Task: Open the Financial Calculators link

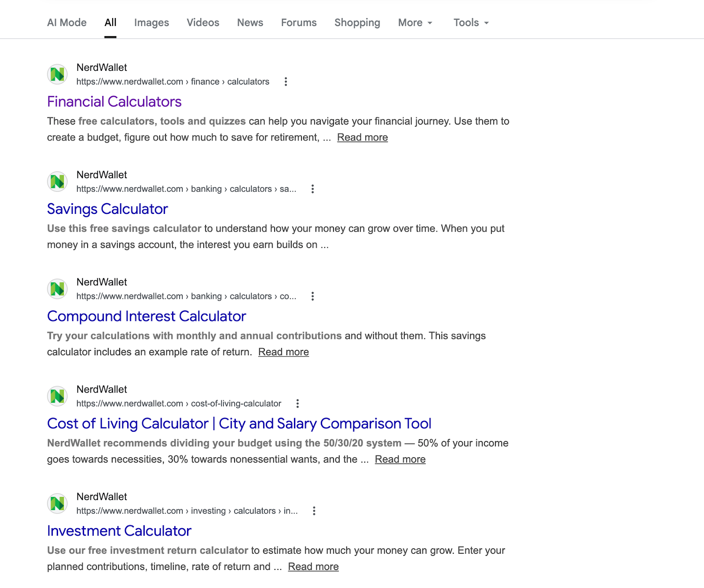Action: (114, 101)
